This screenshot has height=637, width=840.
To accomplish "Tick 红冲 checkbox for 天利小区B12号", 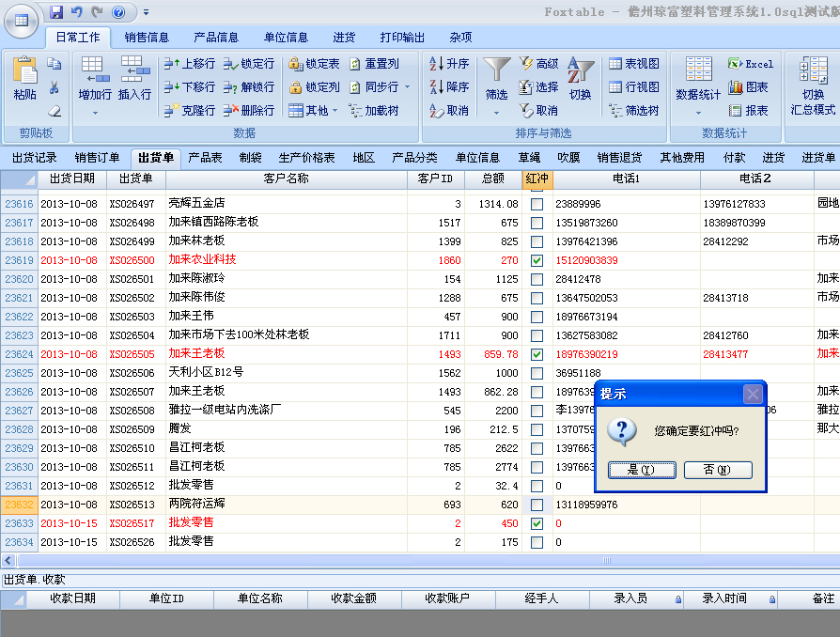I will click(537, 373).
